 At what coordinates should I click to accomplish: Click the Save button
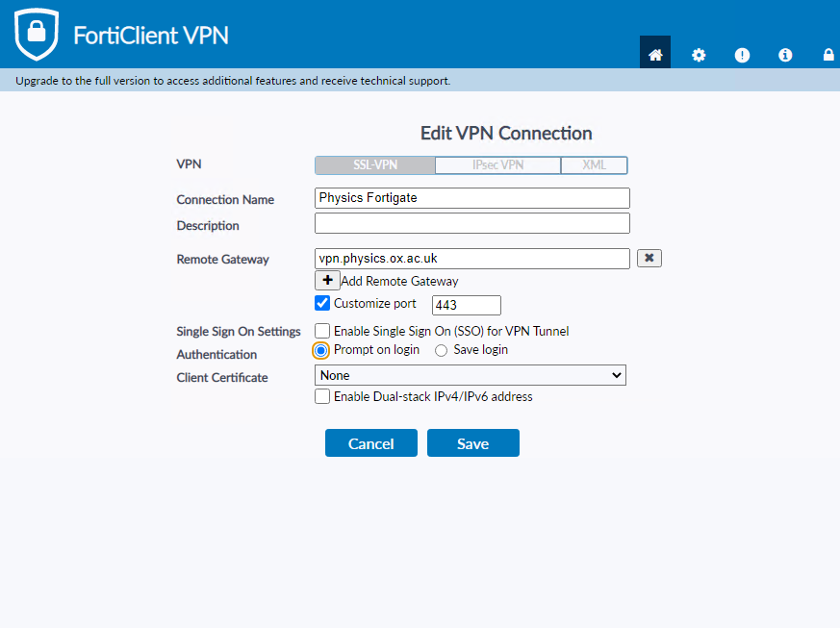pos(472,443)
